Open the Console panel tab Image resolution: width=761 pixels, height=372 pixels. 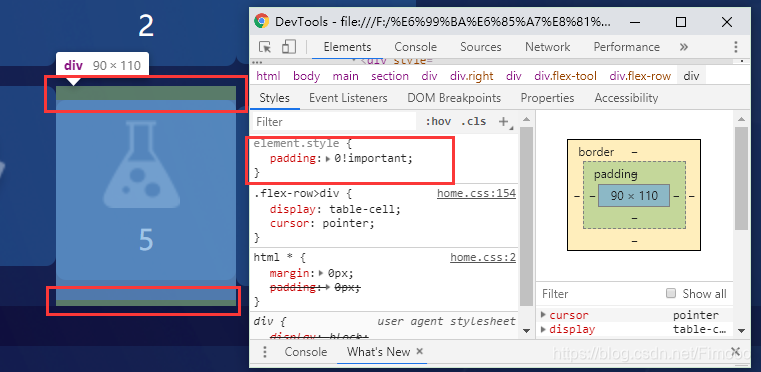point(415,47)
